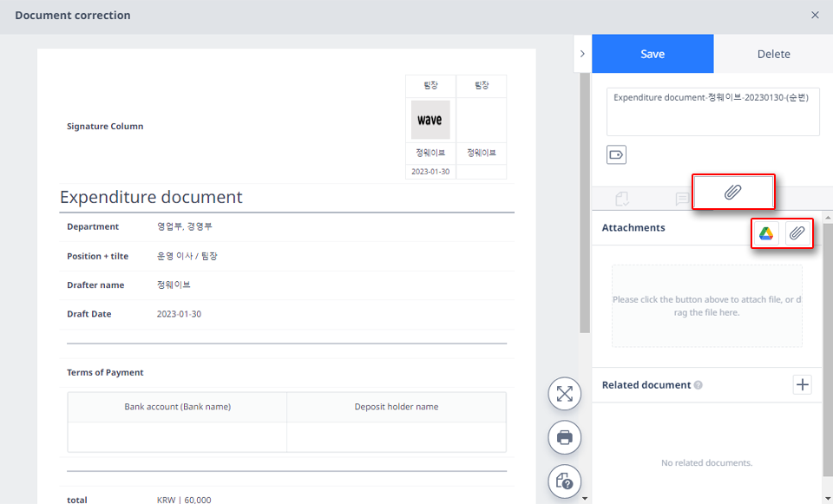
Task: Click the Bank account column header
Action: 177,406
